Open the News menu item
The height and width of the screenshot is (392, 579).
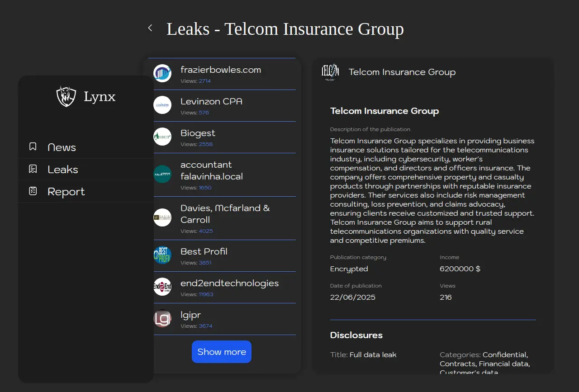pyautogui.click(x=62, y=147)
